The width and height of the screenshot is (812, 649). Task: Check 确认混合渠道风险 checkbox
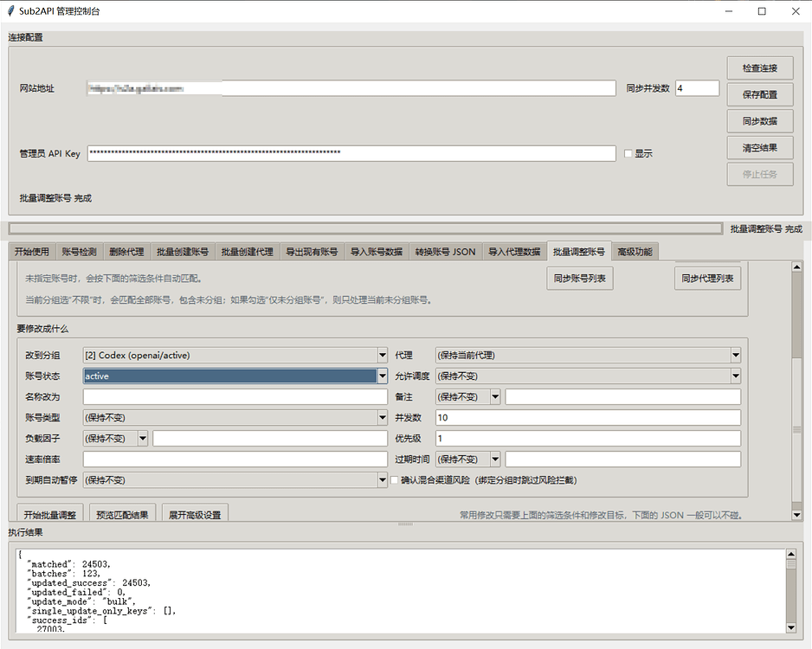395,480
